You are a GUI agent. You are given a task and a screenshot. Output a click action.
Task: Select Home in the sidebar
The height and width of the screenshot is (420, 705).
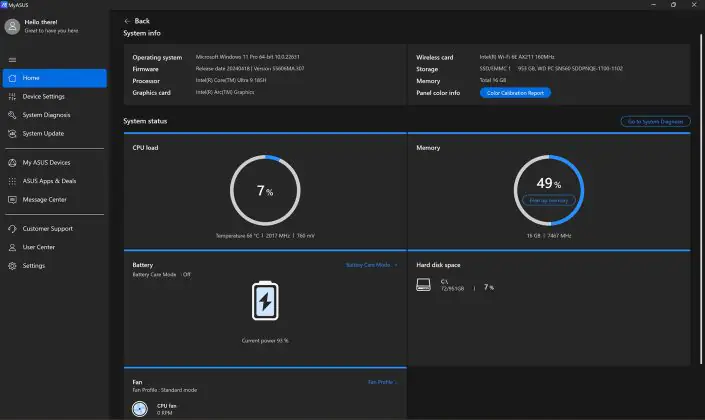click(54, 78)
